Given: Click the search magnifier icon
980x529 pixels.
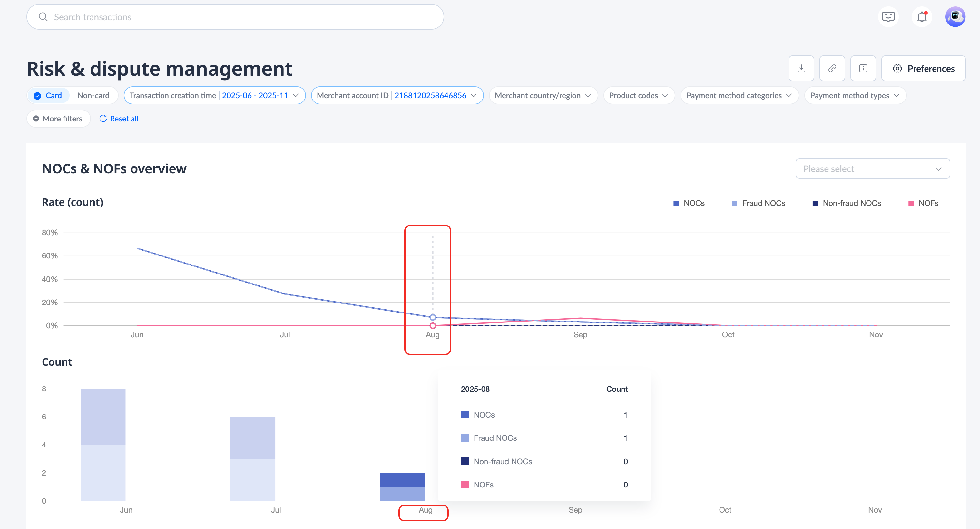Looking at the screenshot, I should pyautogui.click(x=44, y=17).
